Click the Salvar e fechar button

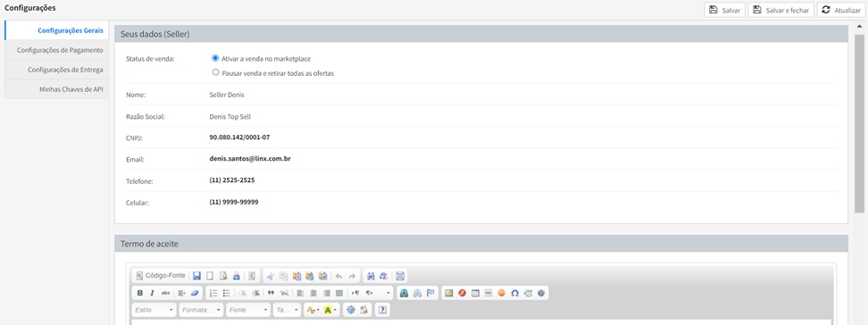coord(781,10)
